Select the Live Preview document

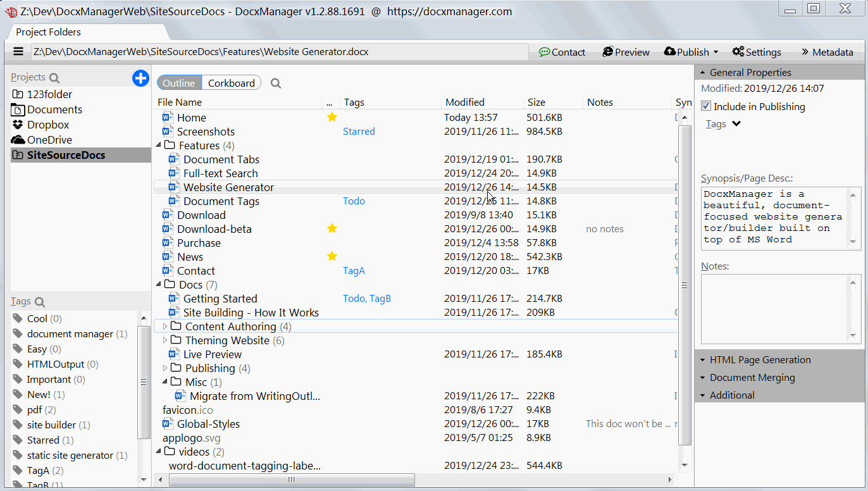(213, 354)
